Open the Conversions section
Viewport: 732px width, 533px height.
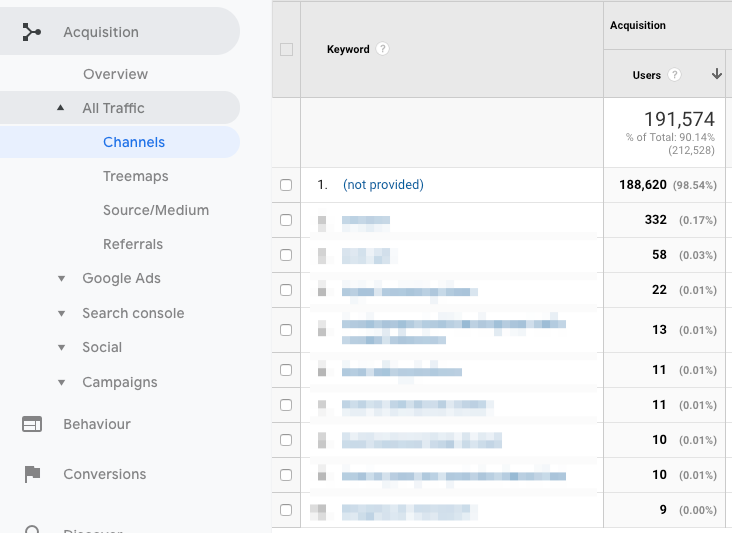click(x=105, y=474)
